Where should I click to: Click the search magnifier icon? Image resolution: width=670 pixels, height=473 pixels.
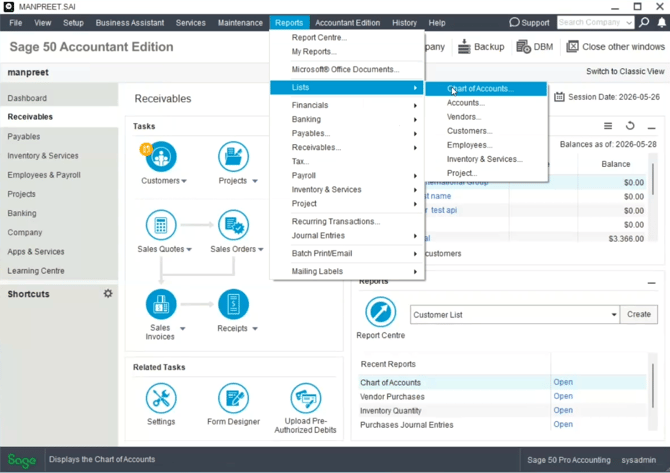click(644, 22)
